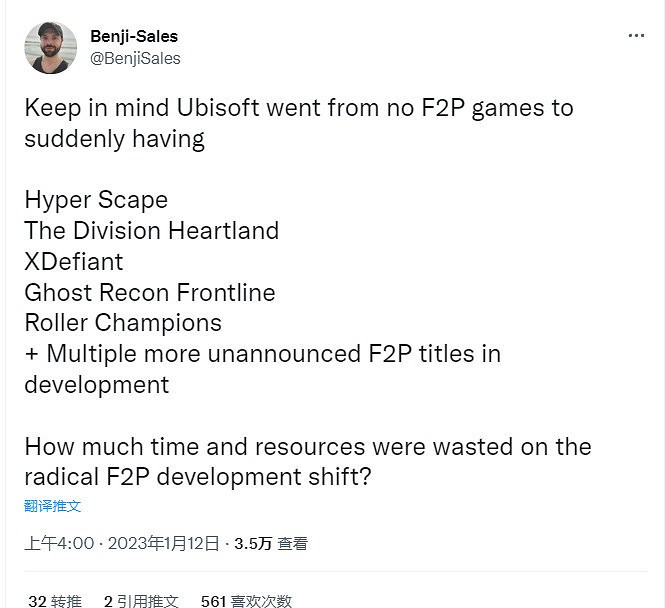
Task: Click the 'How much time and resources' question
Action: 307,446
